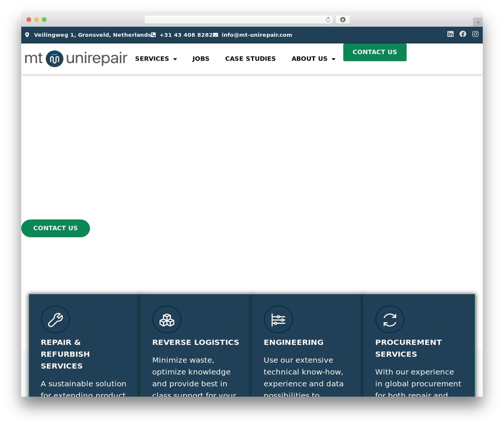Click the rounded Contact Us hero button
This screenshot has width=504, height=427.
point(56,228)
